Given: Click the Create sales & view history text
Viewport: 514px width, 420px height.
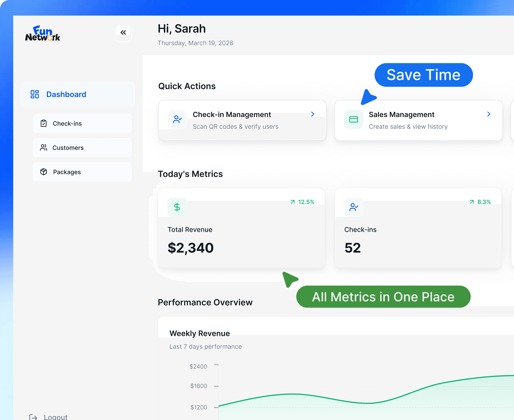Looking at the screenshot, I should (408, 127).
